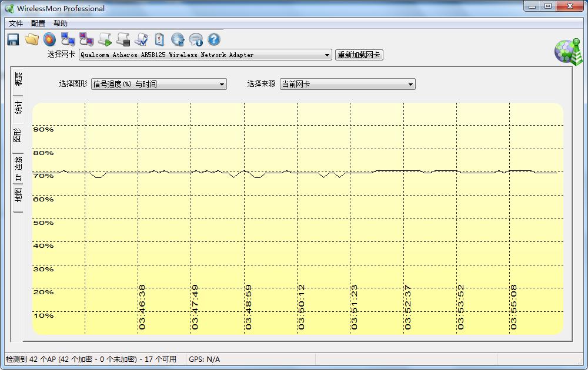Open the 帮助 menu
The image size is (588, 370).
[x=61, y=23]
